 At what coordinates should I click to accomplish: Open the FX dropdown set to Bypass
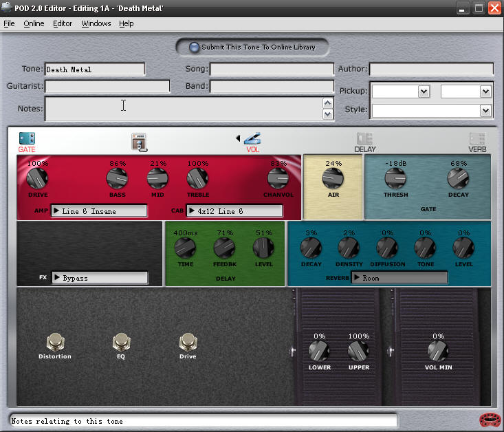(100, 278)
